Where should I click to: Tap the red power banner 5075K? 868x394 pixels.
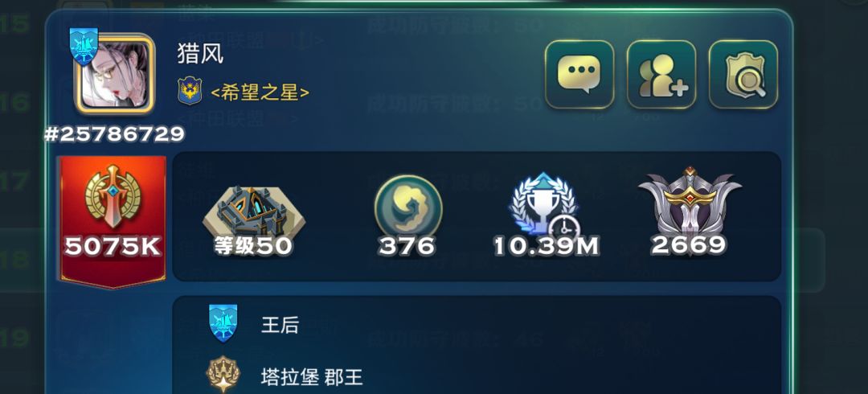coord(113,220)
